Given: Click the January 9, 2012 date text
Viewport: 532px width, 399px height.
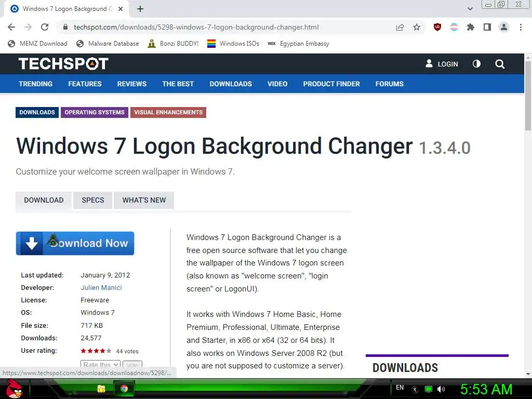Looking at the screenshot, I should coord(105,275).
